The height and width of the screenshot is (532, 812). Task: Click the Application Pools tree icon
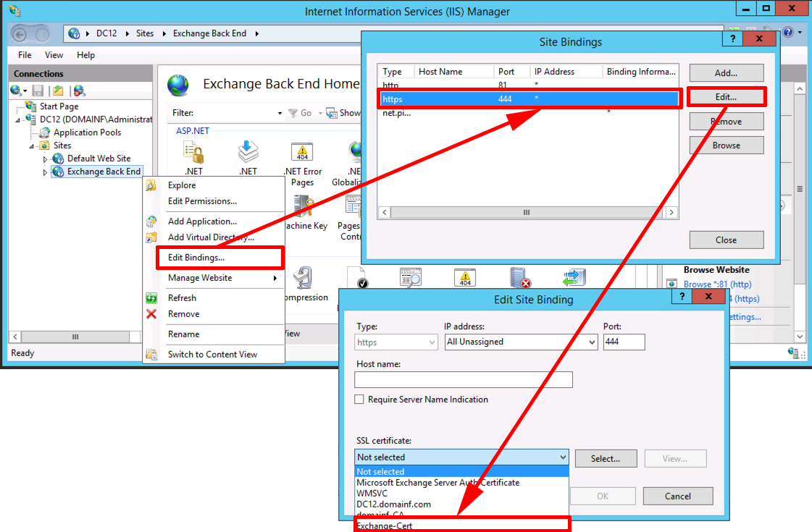click(x=45, y=132)
